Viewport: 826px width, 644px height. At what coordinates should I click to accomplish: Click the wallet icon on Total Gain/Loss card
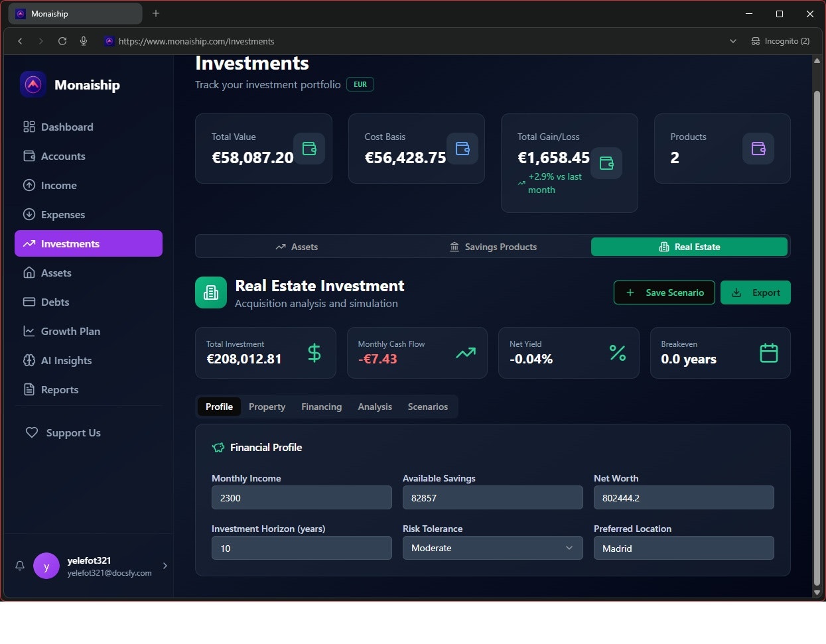pyautogui.click(x=606, y=163)
